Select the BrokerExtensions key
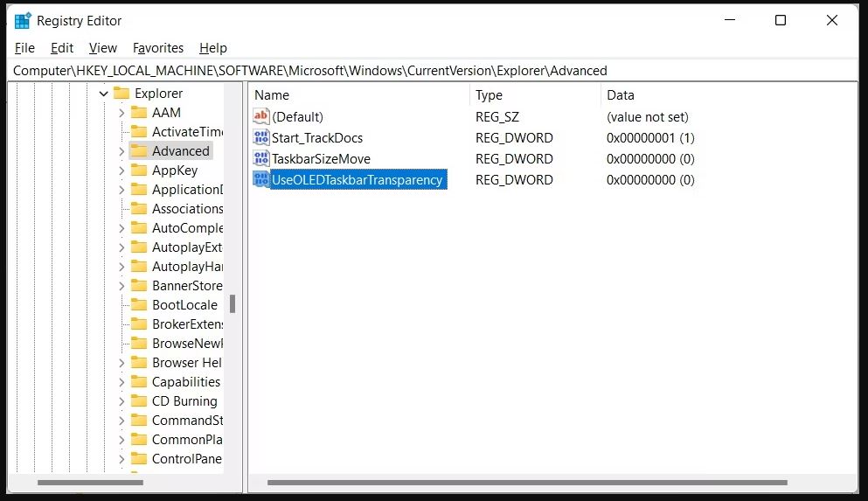Viewport: 868px width, 501px height. tap(187, 324)
